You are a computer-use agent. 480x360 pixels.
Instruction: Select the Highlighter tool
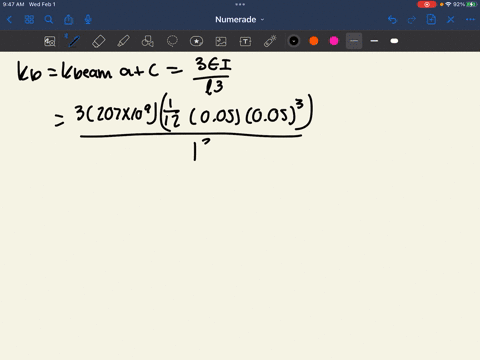click(x=123, y=41)
